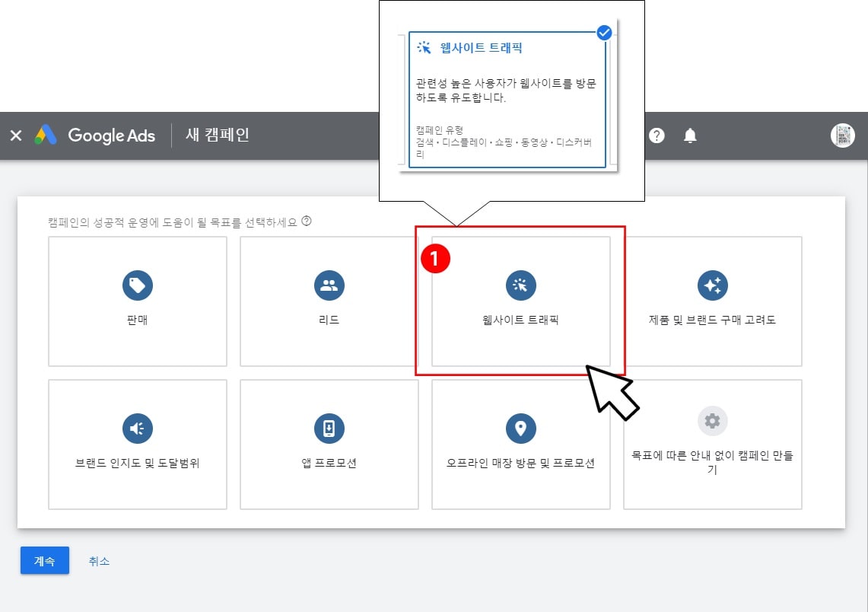868x612 pixels.
Task: Click the 웹사이트 트래픽 title in the zoomed callout
Action: click(481, 48)
